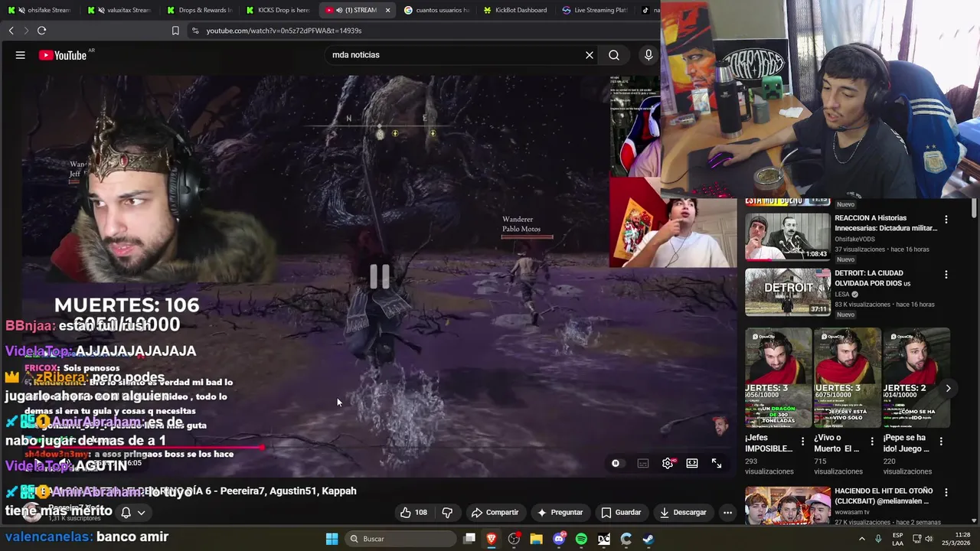
Task: Open options for '¡Pepe se ha ido!' short
Action: pyautogui.click(x=941, y=442)
